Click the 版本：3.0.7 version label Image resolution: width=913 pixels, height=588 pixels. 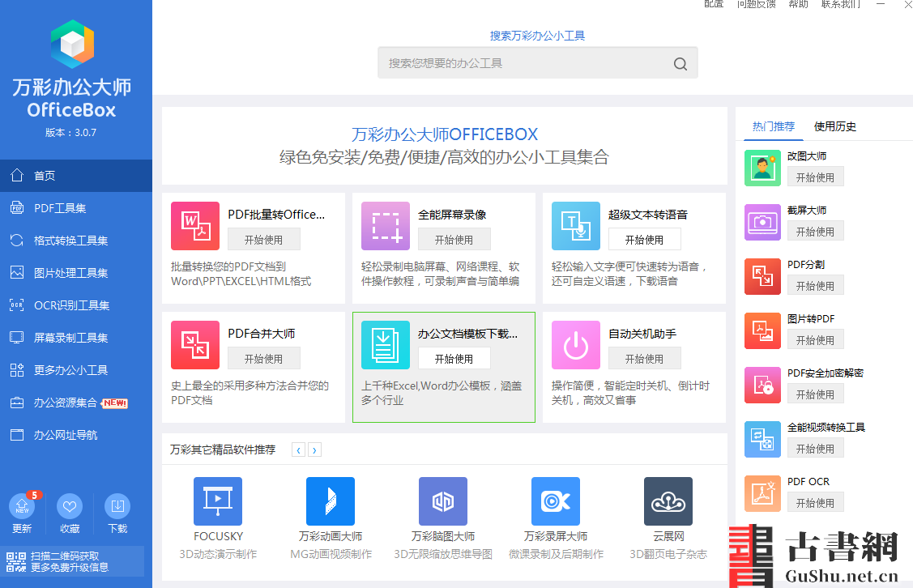click(x=71, y=132)
